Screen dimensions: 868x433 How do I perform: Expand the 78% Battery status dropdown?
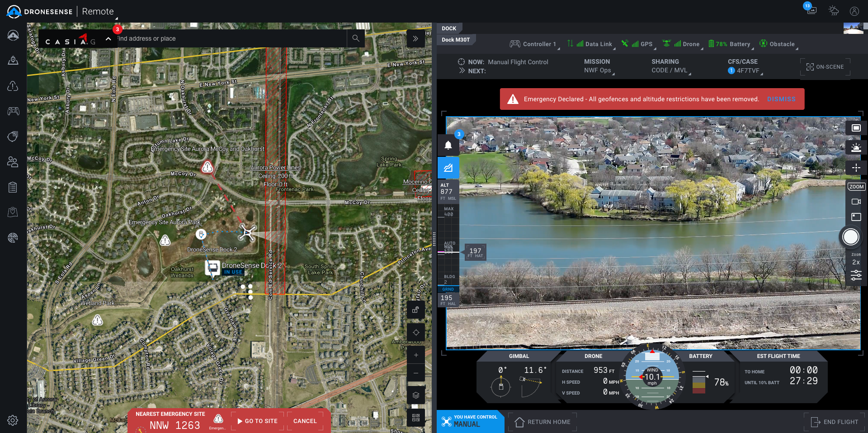731,44
